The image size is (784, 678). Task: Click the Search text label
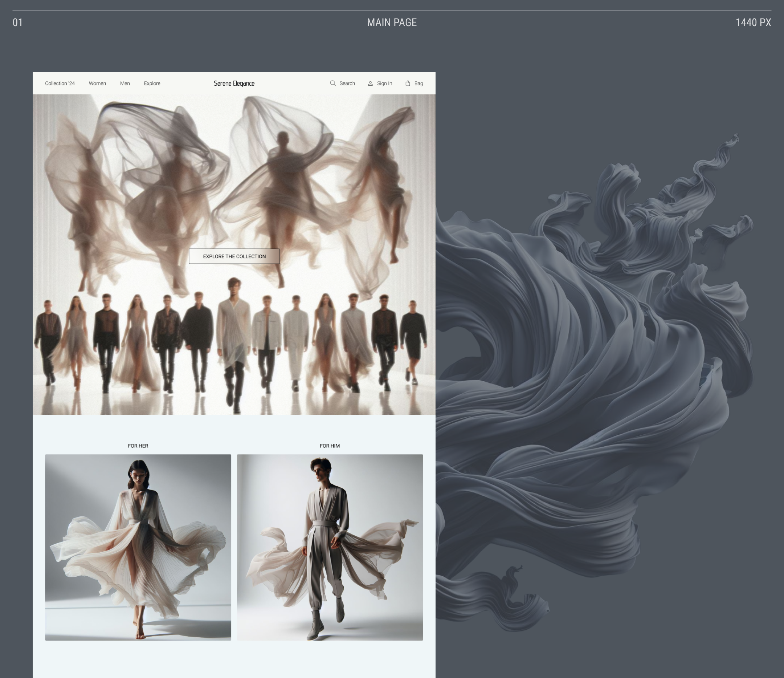tap(347, 83)
